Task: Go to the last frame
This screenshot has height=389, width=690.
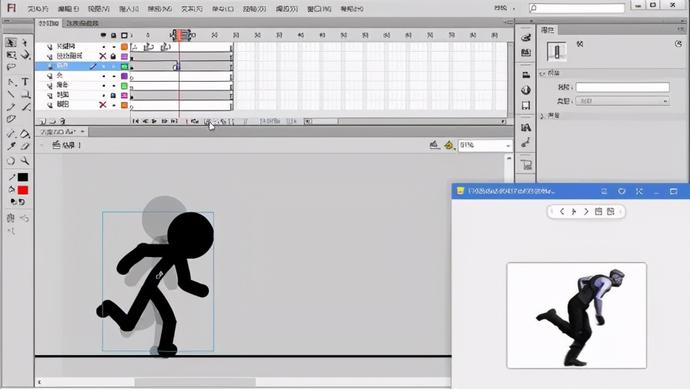Action: (174, 121)
